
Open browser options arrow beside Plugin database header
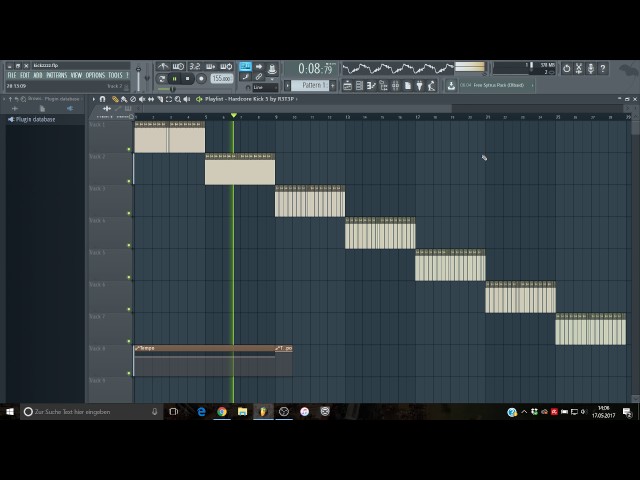[4, 99]
